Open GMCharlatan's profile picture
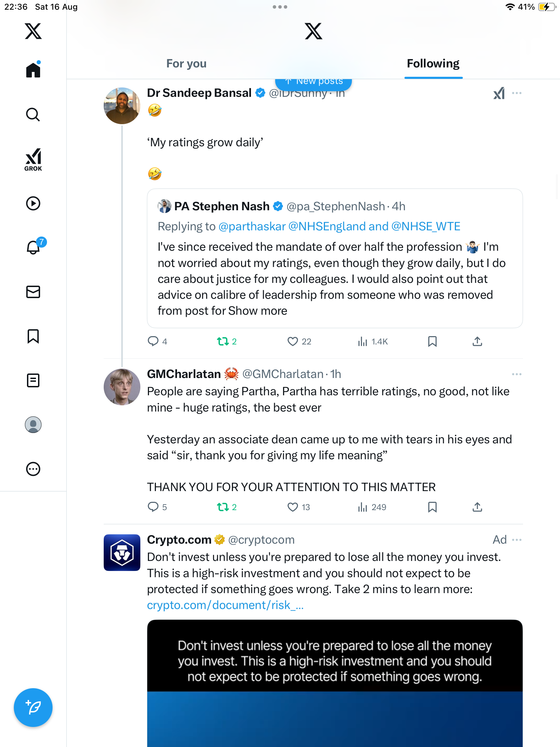The image size is (560, 747). tap(122, 387)
